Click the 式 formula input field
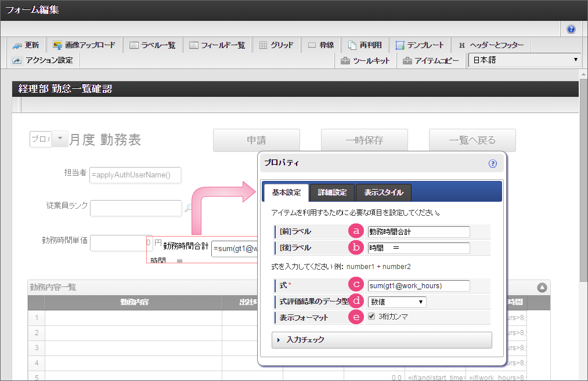This screenshot has width=588, height=381. click(418, 285)
